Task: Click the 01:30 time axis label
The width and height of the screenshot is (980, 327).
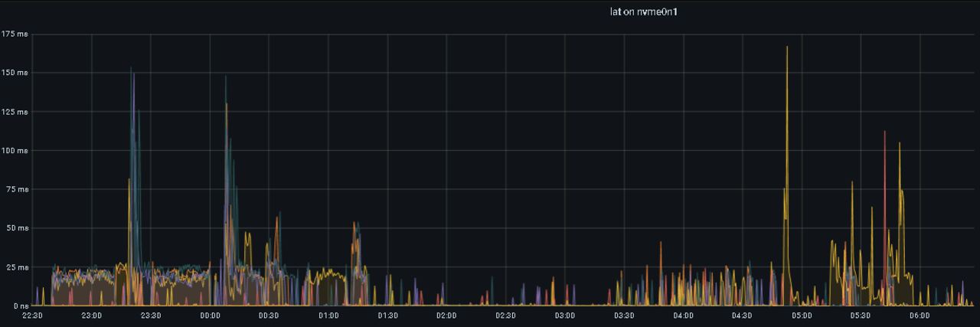Action: point(387,316)
